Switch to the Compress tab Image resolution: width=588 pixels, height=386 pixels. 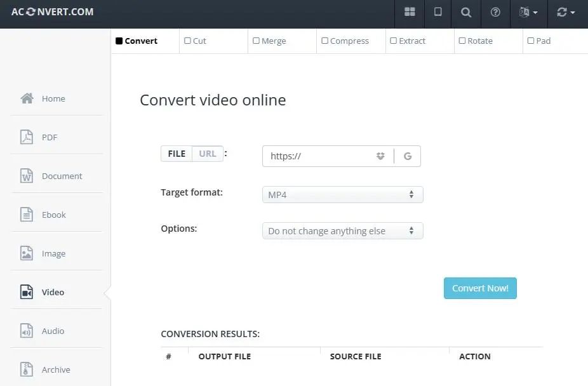[x=351, y=41]
